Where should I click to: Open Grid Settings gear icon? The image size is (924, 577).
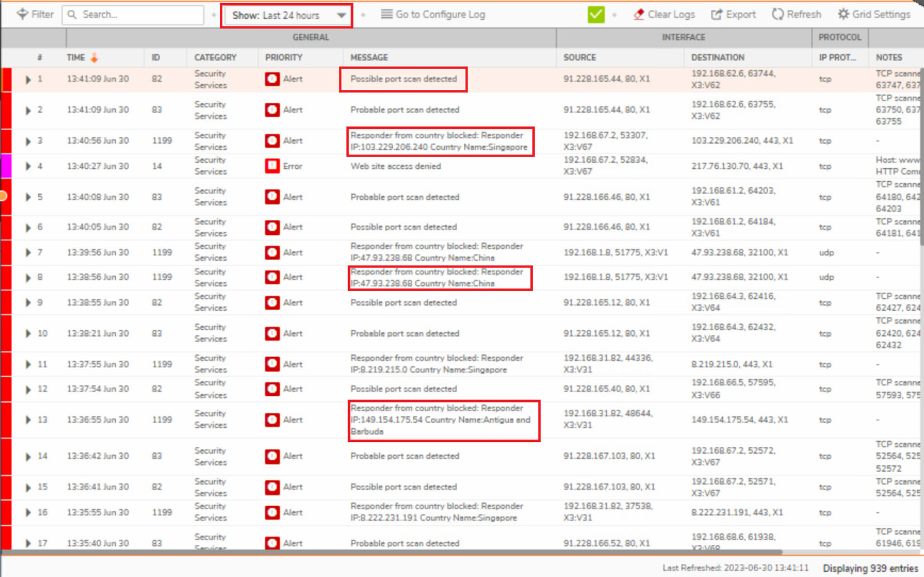click(x=843, y=14)
